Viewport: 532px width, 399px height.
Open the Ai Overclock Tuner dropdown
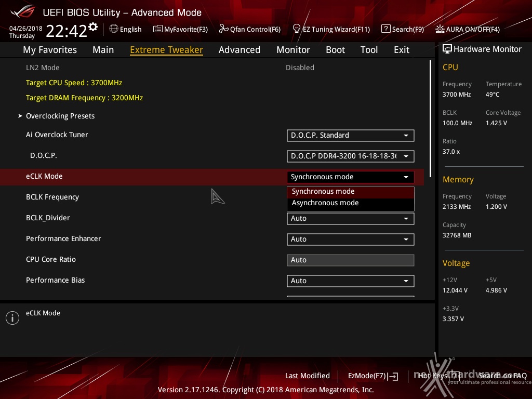(351, 136)
